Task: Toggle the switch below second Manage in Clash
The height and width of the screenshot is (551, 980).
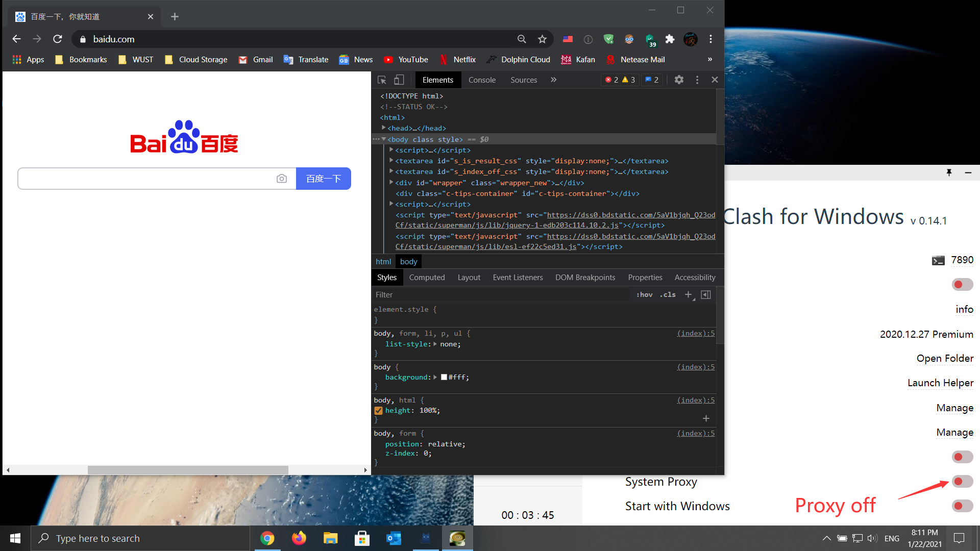Action: pyautogui.click(x=962, y=457)
